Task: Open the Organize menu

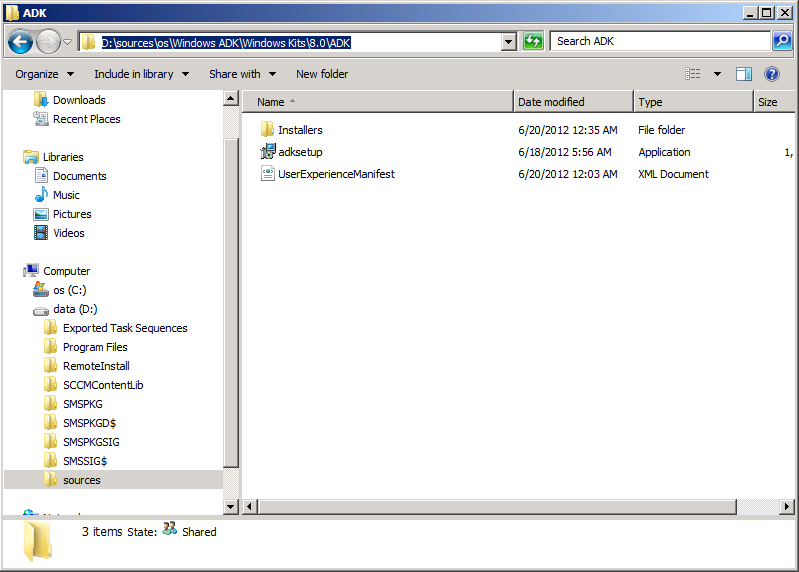Action: (44, 74)
